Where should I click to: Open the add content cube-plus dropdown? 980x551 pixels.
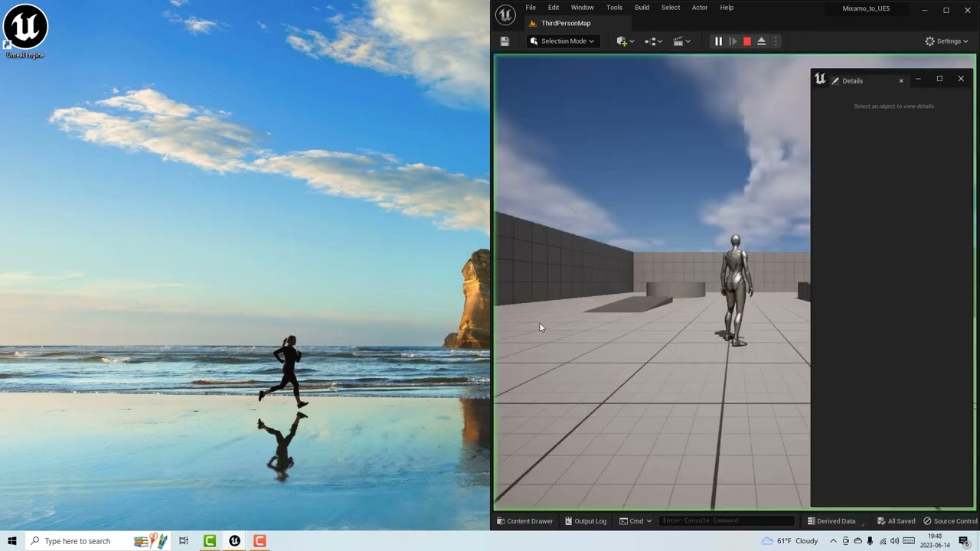tap(626, 41)
